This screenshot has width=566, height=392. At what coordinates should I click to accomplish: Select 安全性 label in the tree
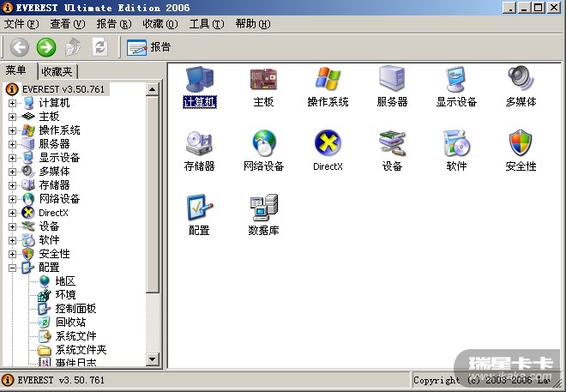coord(54,254)
